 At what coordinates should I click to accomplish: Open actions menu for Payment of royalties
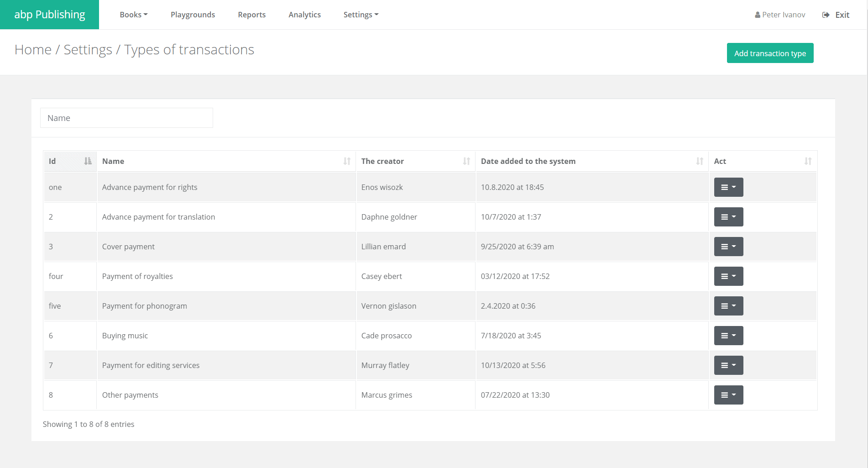click(728, 276)
